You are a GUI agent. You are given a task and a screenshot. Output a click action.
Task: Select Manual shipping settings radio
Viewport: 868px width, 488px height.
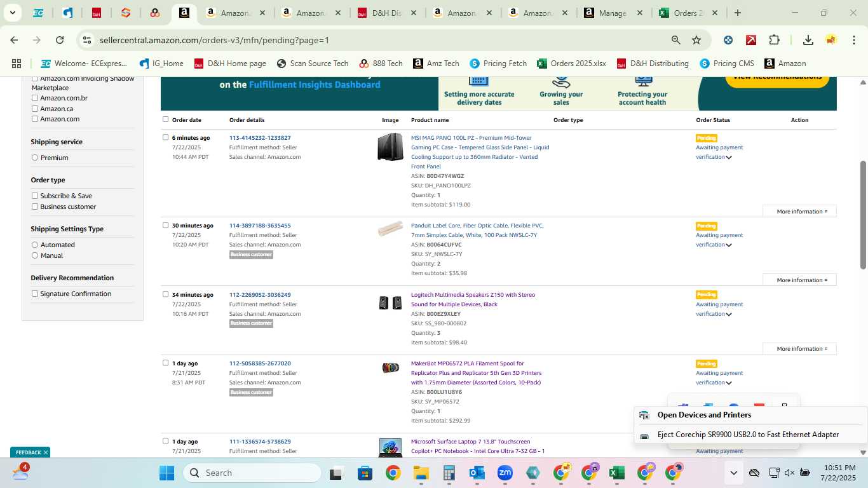point(35,255)
